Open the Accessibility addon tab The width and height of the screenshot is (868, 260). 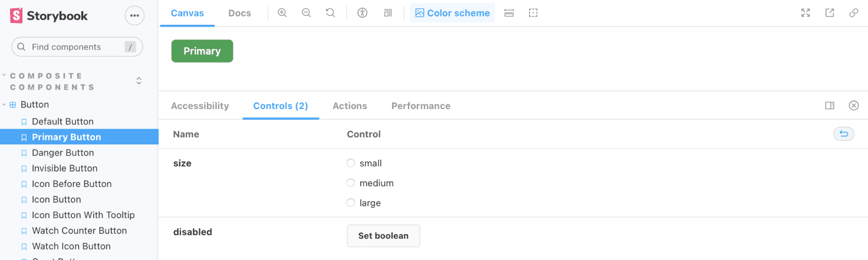pos(200,106)
